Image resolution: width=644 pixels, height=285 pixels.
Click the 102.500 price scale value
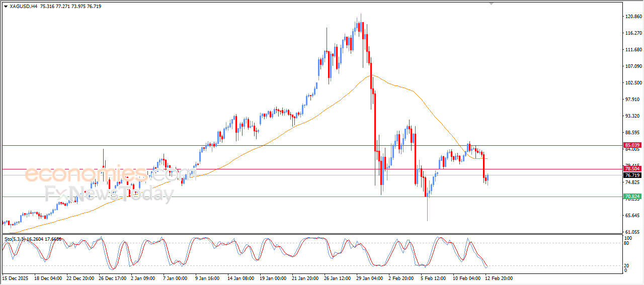[x=633, y=83]
